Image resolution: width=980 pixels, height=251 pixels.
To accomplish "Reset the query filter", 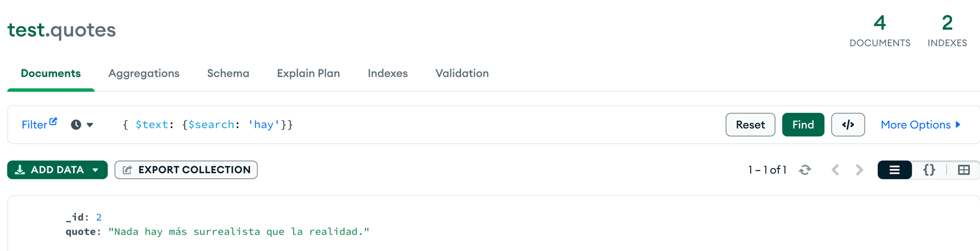I will pos(750,125).
